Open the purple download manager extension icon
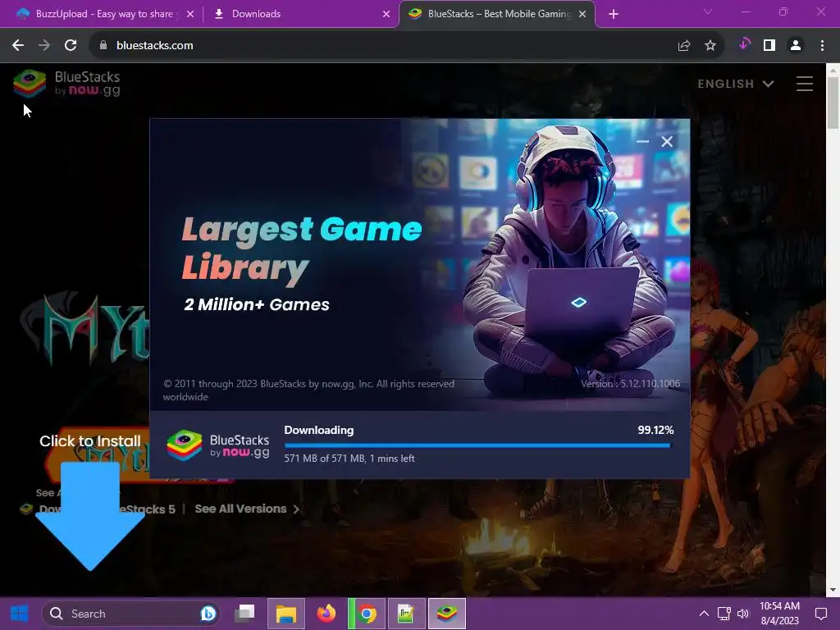The height and width of the screenshot is (630, 840). (x=744, y=44)
